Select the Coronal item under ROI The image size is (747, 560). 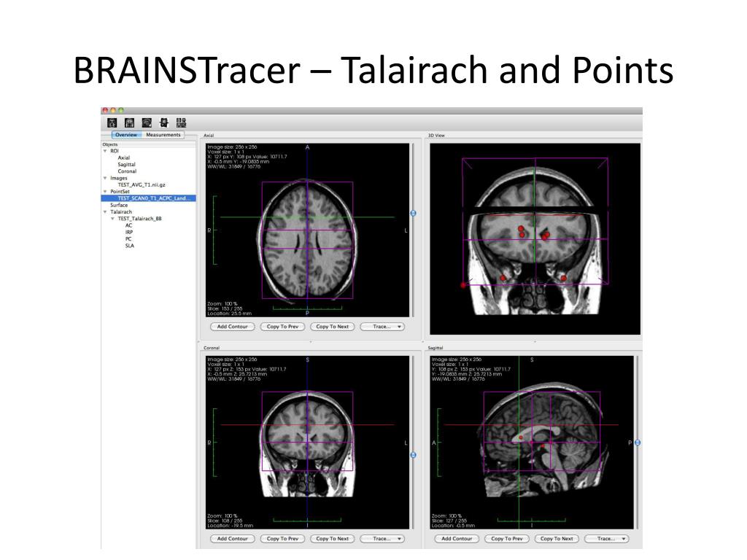coord(127,171)
